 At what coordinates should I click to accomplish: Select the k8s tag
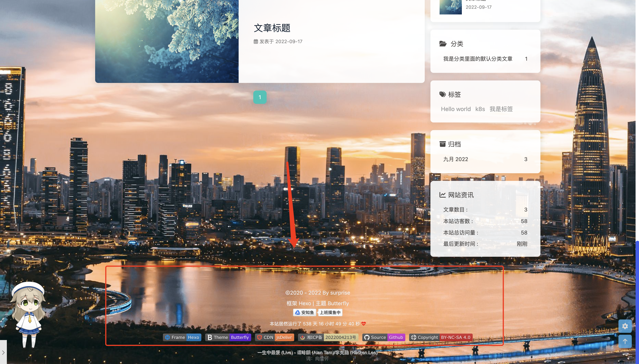[480, 109]
